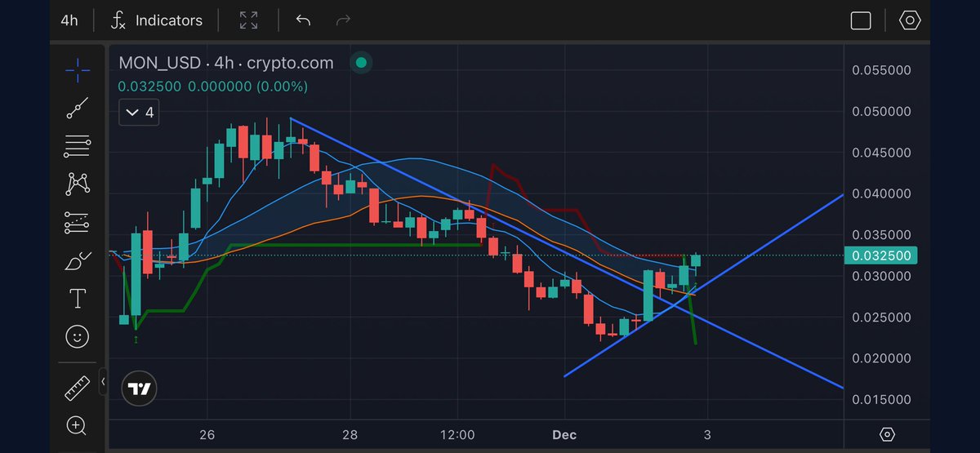The image size is (980, 453).
Task: Select the brush drawing tool
Action: coord(78,260)
